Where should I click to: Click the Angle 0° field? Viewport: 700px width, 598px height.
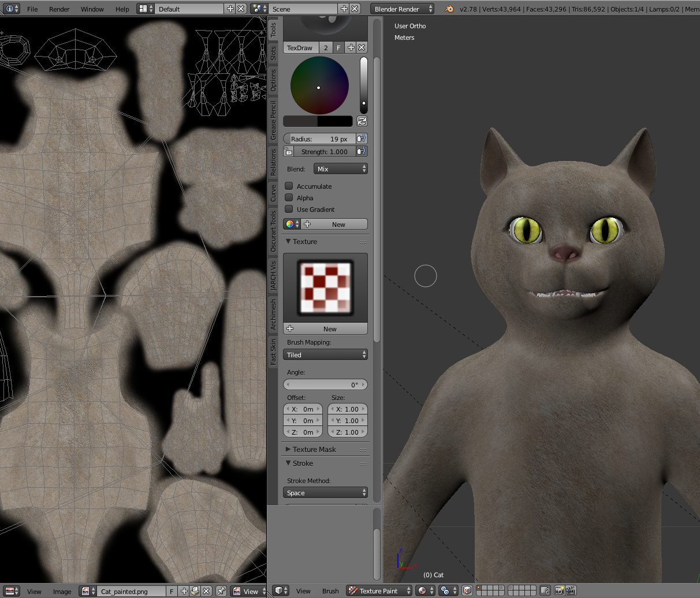point(325,384)
